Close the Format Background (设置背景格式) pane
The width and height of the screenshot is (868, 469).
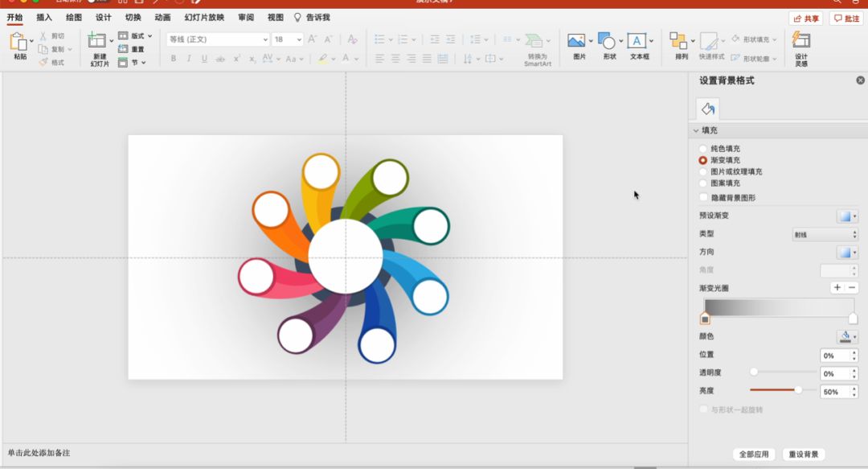coord(860,80)
